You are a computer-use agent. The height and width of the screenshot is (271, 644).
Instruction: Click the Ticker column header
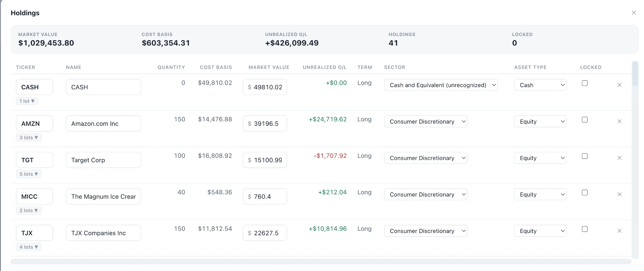click(x=25, y=67)
